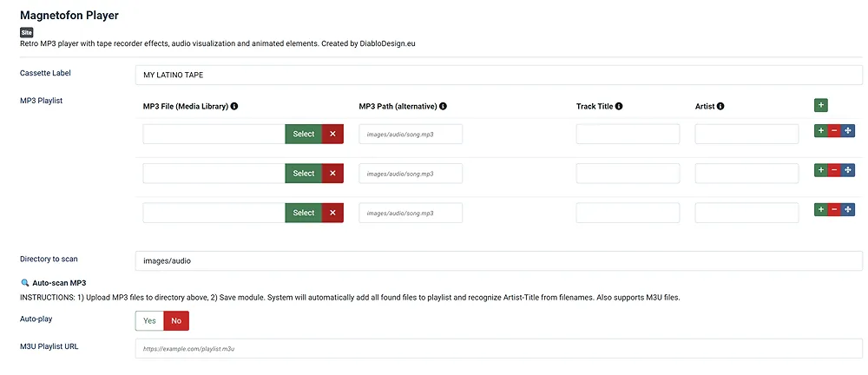Click the MP3 Path field in third row
The width and height of the screenshot is (868, 375).
pos(411,213)
